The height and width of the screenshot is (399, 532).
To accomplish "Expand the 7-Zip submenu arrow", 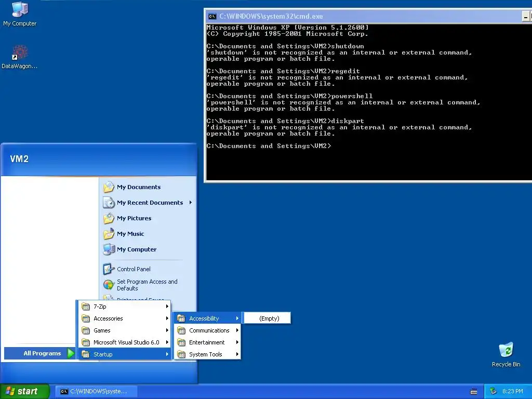I will point(167,307).
